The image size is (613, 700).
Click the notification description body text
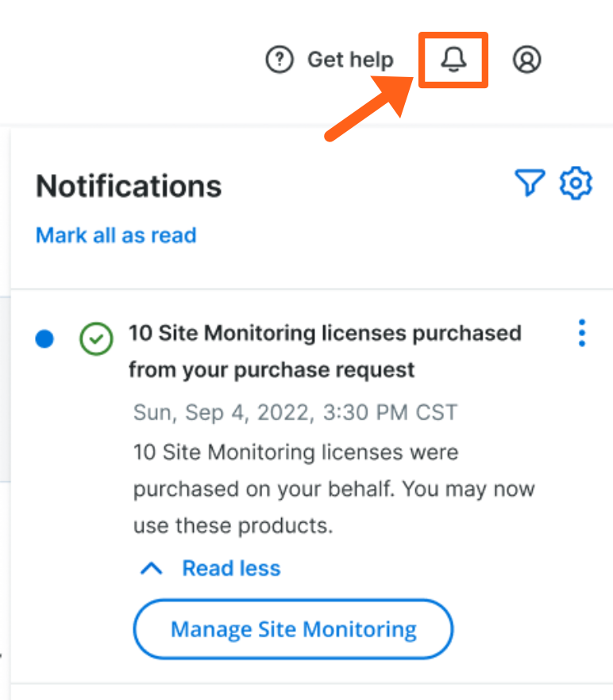pos(333,489)
